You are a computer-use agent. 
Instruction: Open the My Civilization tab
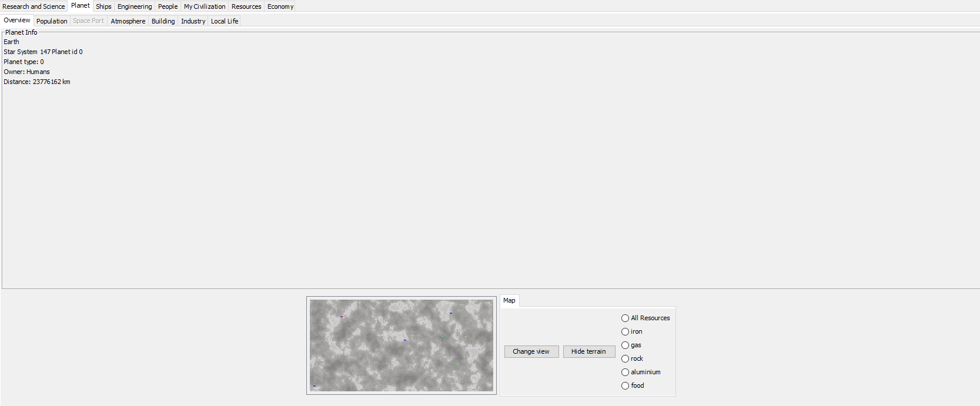(205, 6)
